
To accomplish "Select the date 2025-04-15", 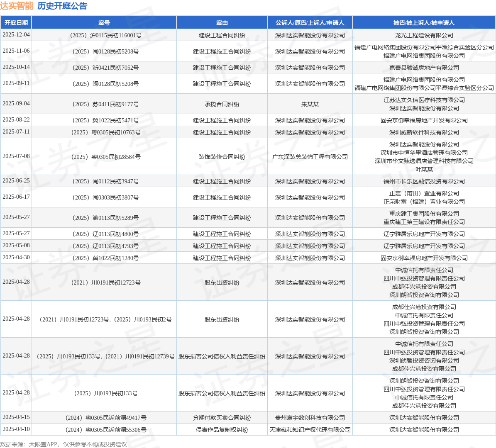I will pos(16,417).
